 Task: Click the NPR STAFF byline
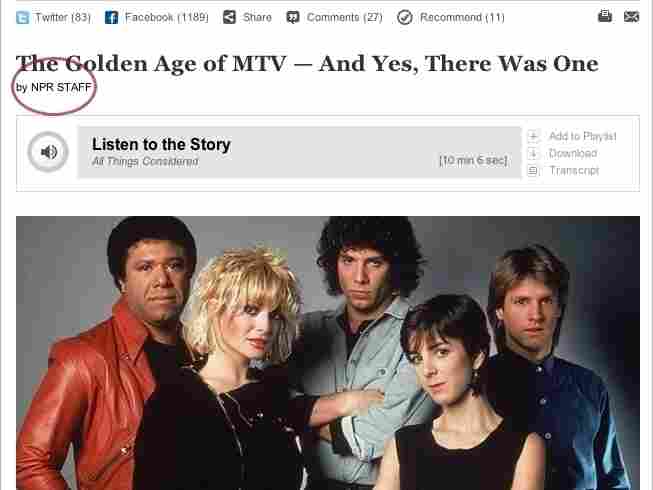click(x=61, y=87)
